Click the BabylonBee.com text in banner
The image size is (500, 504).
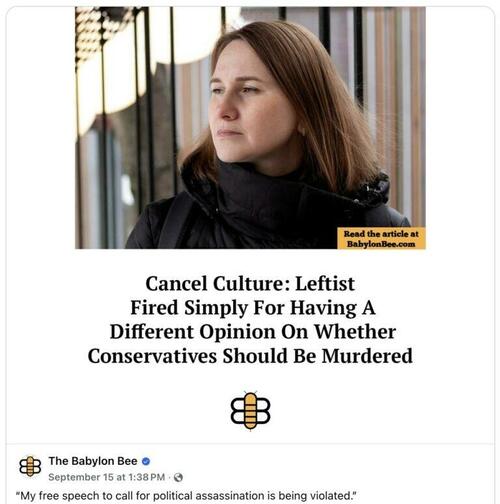[x=381, y=244]
